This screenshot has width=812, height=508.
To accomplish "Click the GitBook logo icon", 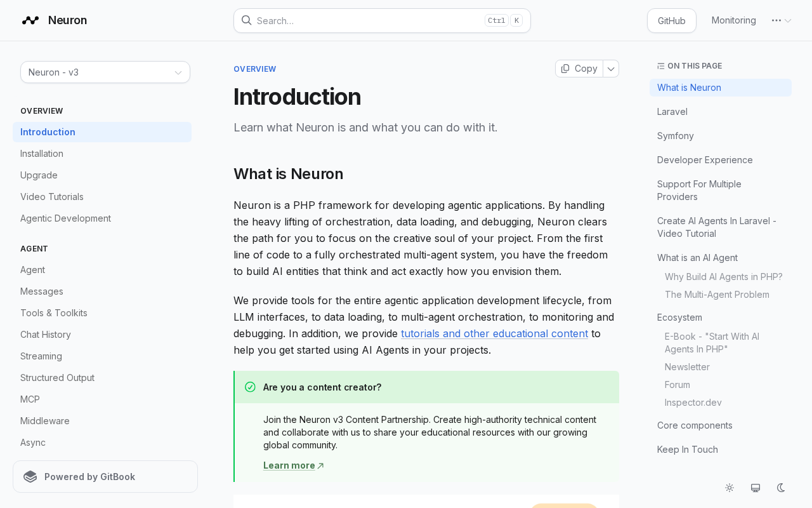I will coord(30,477).
